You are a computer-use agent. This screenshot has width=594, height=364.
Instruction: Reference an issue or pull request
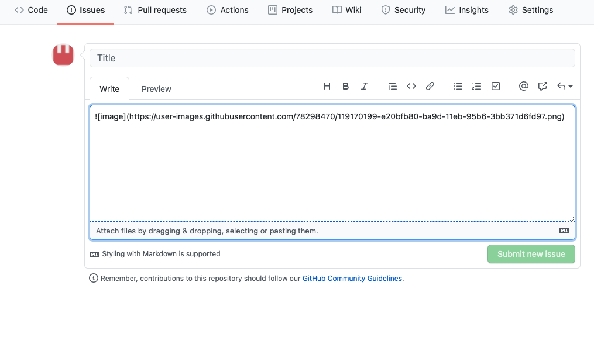pyautogui.click(x=543, y=86)
